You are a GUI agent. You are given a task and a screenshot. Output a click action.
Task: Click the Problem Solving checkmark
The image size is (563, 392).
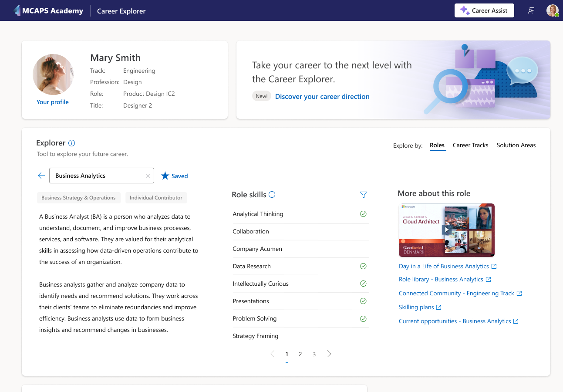[x=363, y=318]
